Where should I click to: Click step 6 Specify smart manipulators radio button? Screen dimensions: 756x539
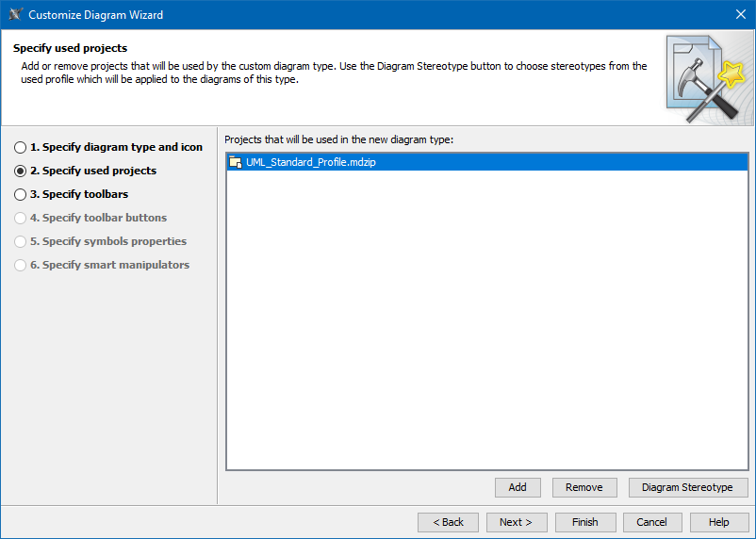21,266
